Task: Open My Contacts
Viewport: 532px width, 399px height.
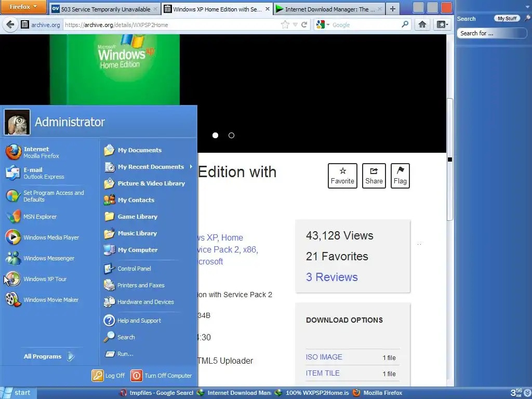Action: tap(129, 200)
